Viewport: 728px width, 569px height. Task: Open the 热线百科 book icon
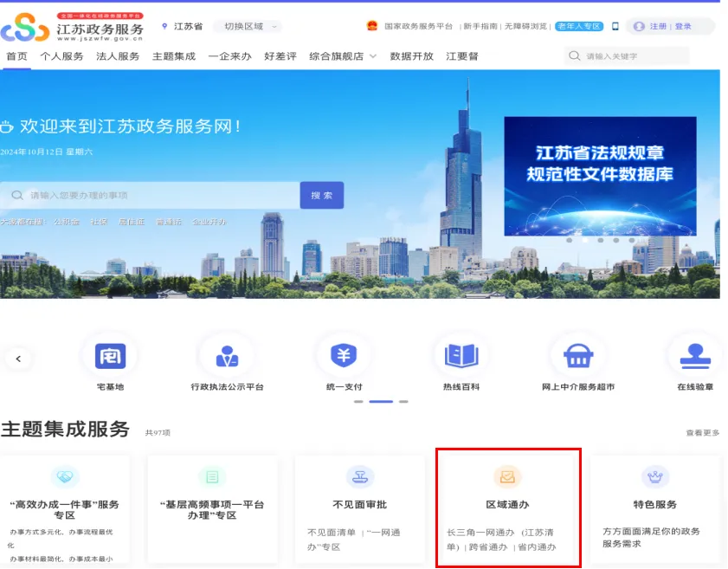coord(461,356)
